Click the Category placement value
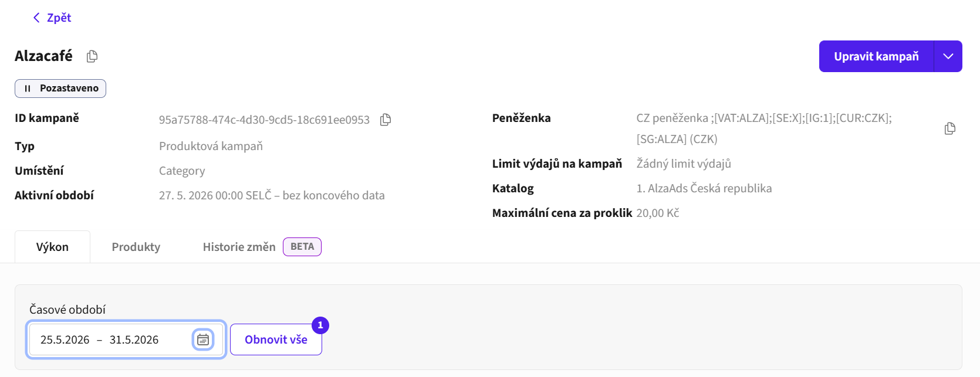This screenshot has width=980, height=377. [x=182, y=171]
